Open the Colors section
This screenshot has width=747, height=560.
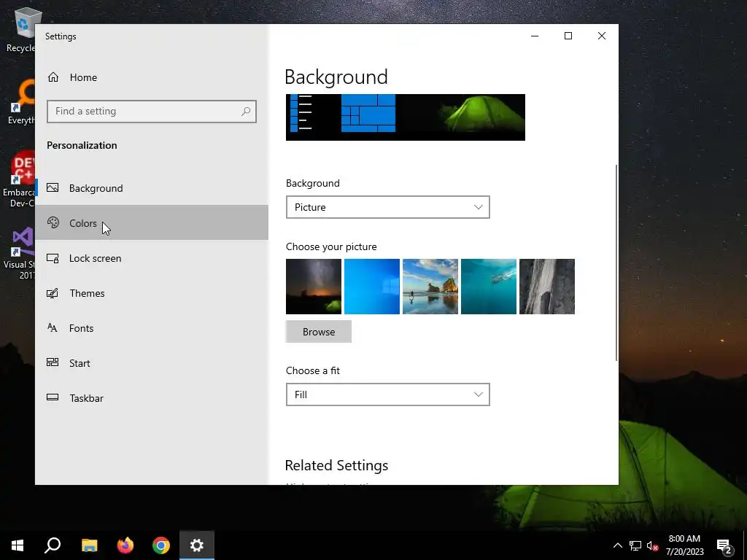(x=83, y=223)
